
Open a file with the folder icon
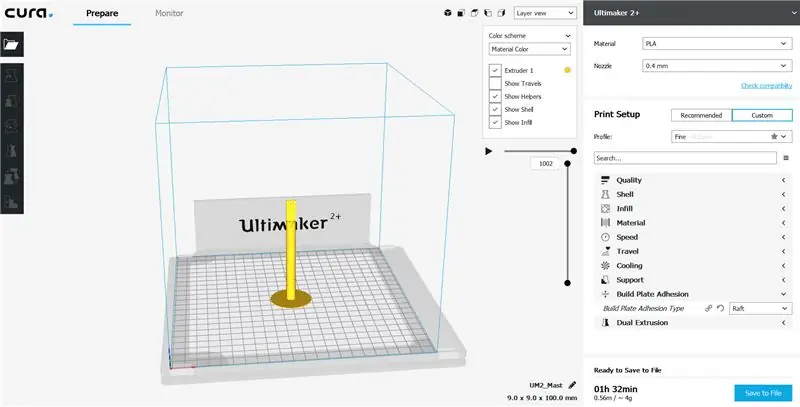[x=11, y=44]
